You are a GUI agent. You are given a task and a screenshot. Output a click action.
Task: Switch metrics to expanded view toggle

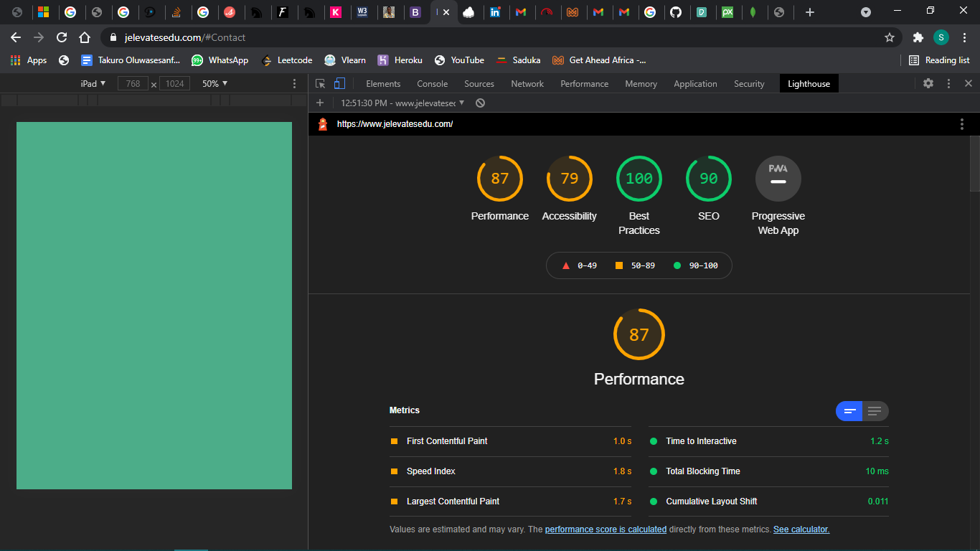point(875,411)
